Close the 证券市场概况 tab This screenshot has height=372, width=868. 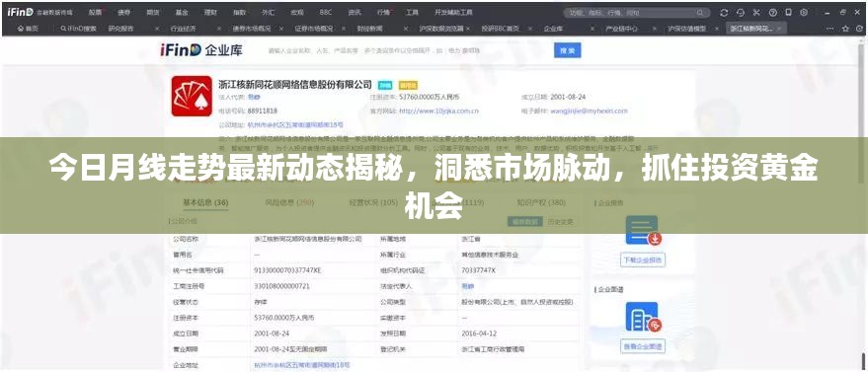point(344,29)
